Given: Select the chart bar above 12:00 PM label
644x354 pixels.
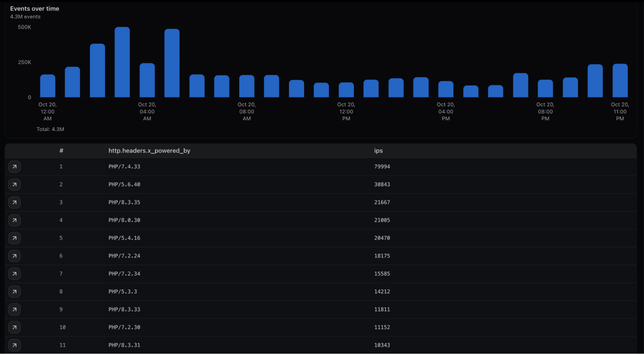Looking at the screenshot, I should (346, 90).
